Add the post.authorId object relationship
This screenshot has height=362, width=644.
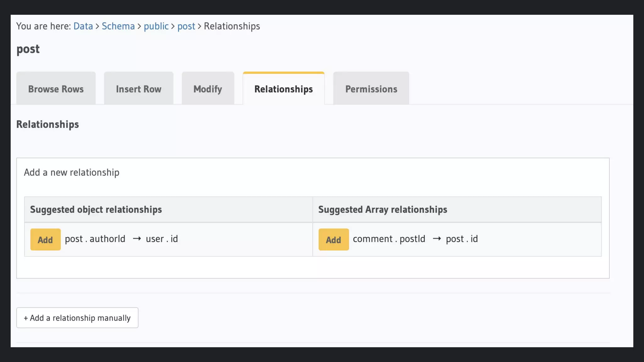pyautogui.click(x=45, y=240)
